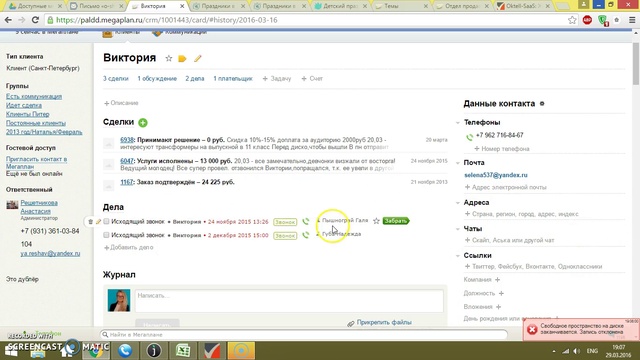The height and width of the screenshot is (360, 640).
Task: Focus the journal Написать text field
Action: [289, 301]
